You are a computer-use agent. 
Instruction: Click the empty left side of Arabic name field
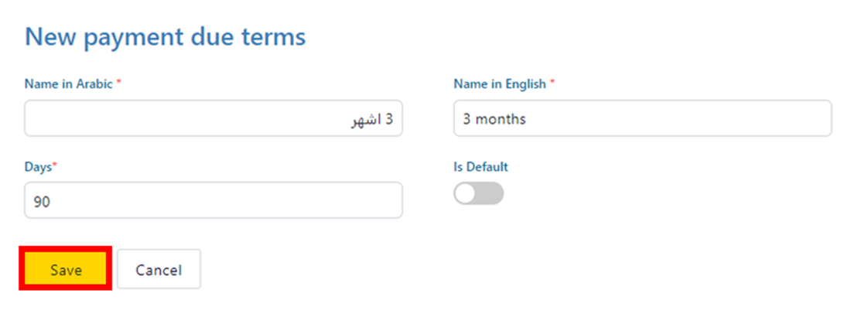click(x=116, y=119)
